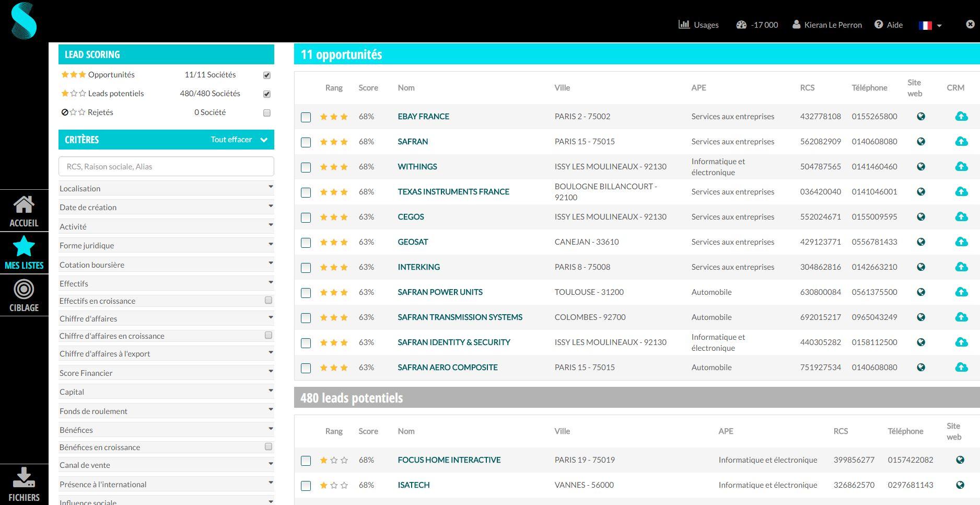Open the Fichiers download section
980x505 pixels.
tap(24, 482)
